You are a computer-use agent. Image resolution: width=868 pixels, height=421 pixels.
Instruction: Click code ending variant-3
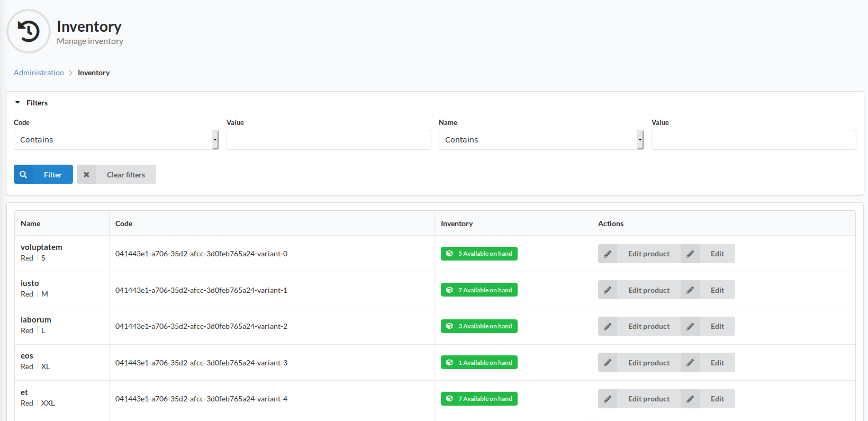click(202, 363)
